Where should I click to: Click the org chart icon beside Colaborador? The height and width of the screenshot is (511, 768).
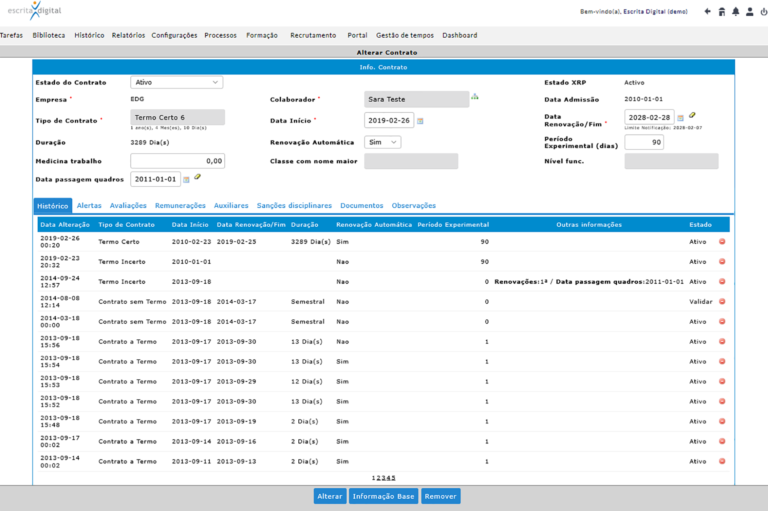[x=475, y=97]
